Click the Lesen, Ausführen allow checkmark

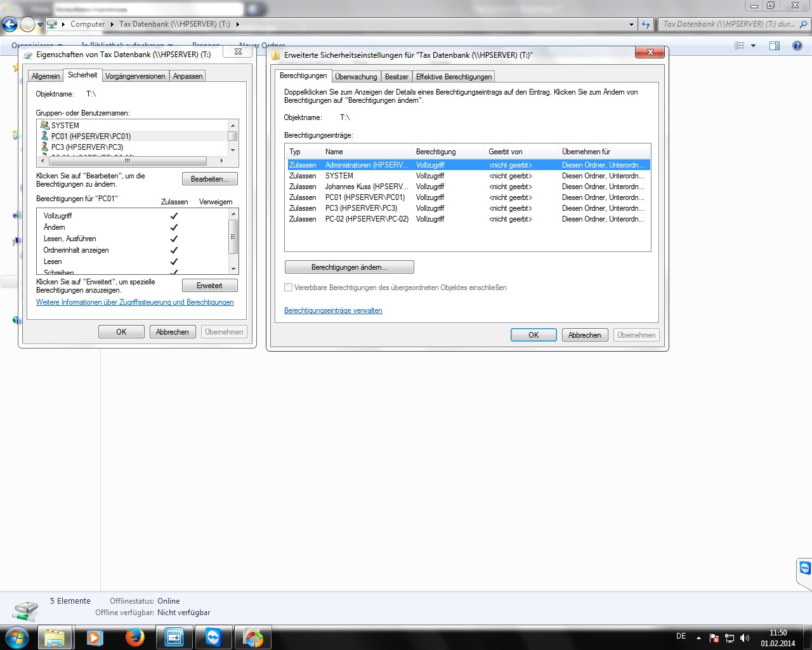(174, 239)
